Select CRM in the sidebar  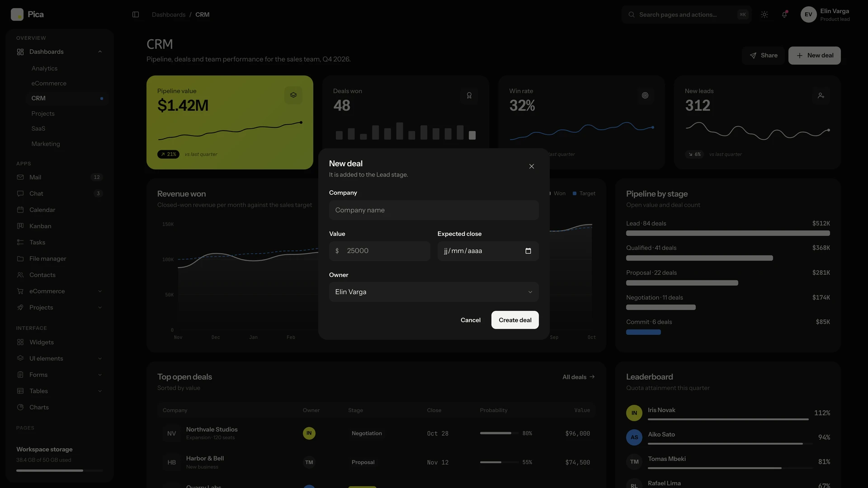pyautogui.click(x=67, y=98)
